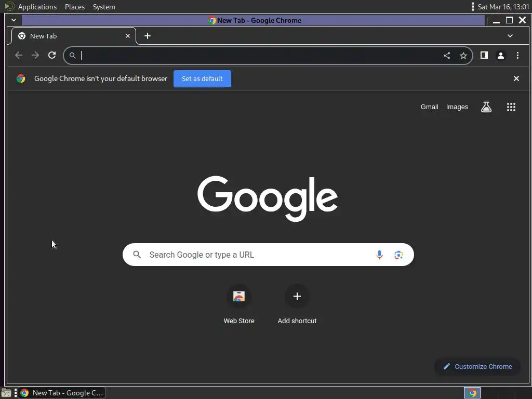532x399 pixels.
Task: Open Search Labs flask icon
Action: click(486, 107)
